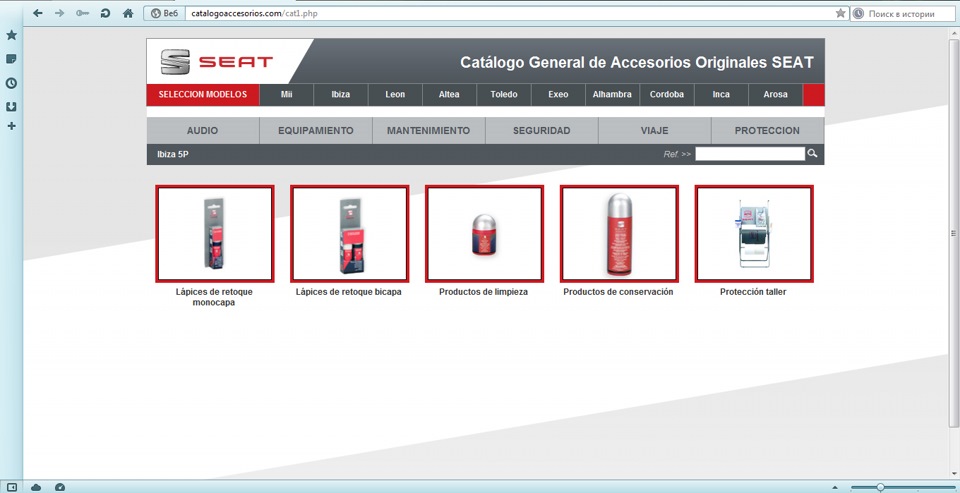Select the Leon model tab
This screenshot has height=493, width=960.
[x=395, y=95]
